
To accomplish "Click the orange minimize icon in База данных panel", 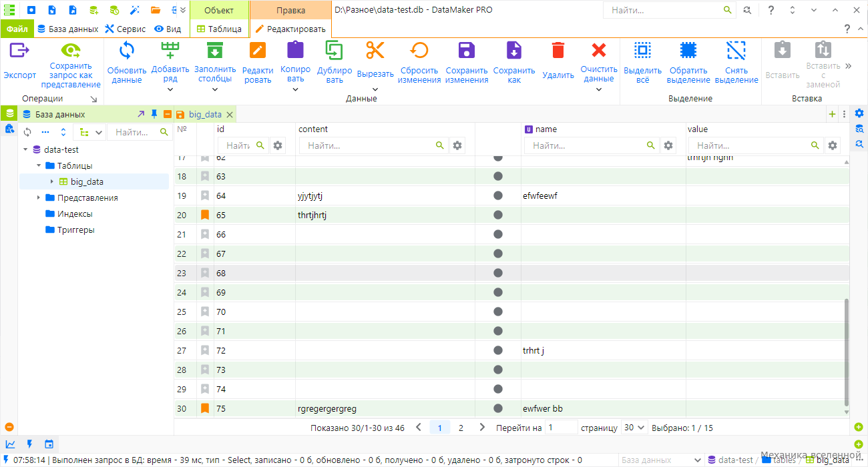I will (168, 114).
